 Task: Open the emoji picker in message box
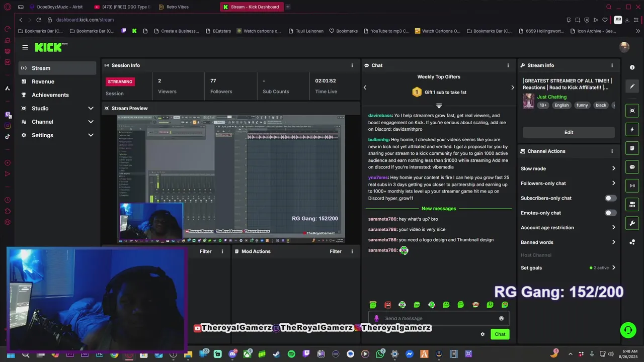click(x=501, y=318)
